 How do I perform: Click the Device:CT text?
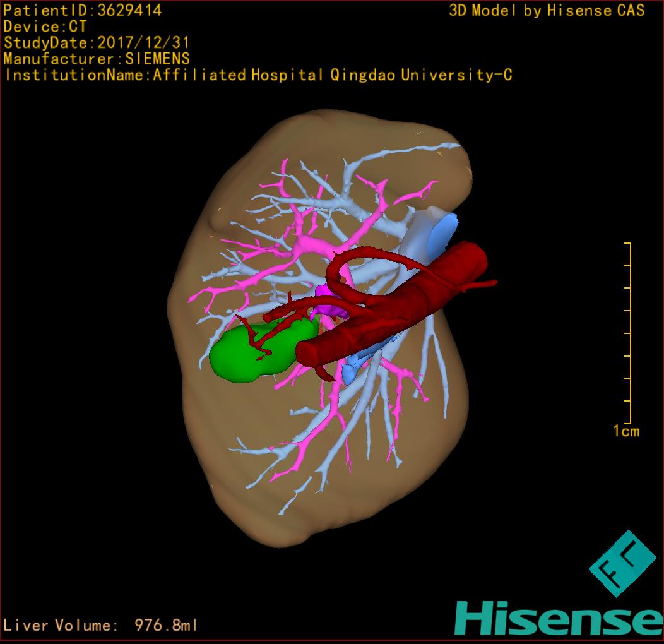tap(45, 27)
